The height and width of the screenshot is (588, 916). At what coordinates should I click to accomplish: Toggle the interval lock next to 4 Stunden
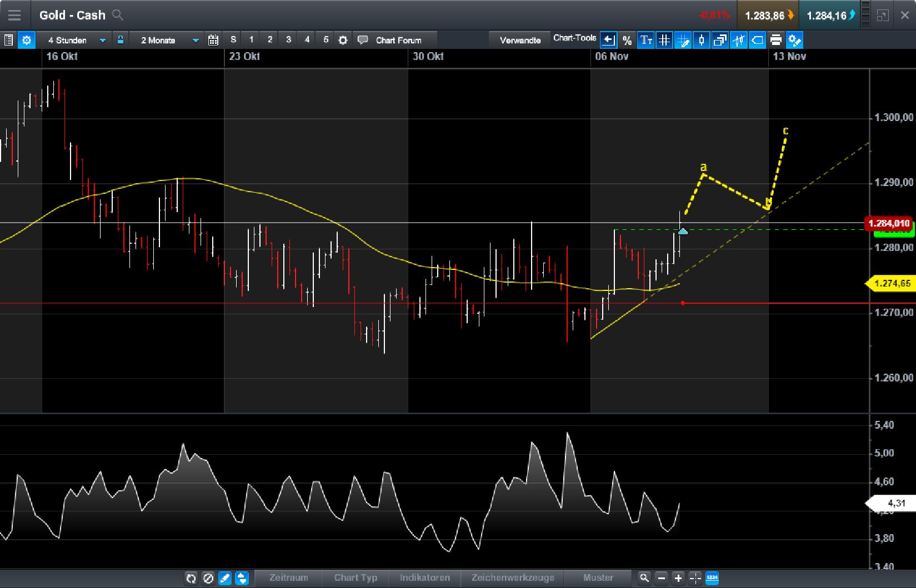[120, 40]
